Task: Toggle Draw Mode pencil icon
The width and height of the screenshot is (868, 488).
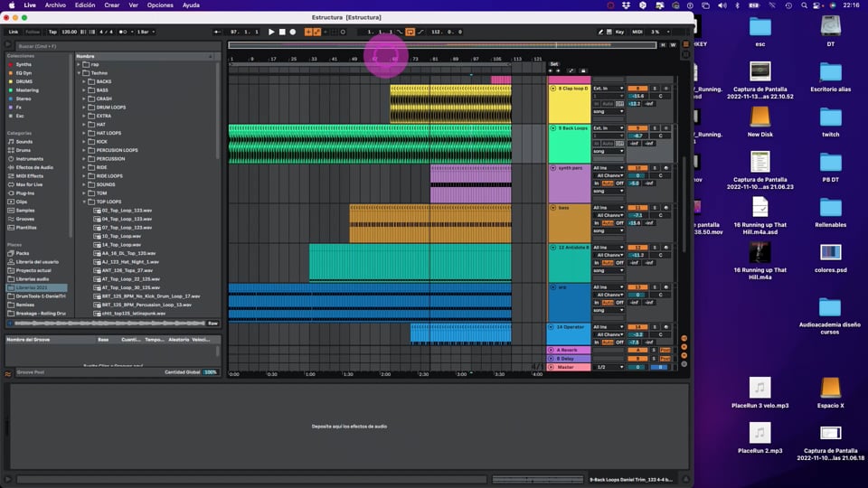Action: pos(600,33)
